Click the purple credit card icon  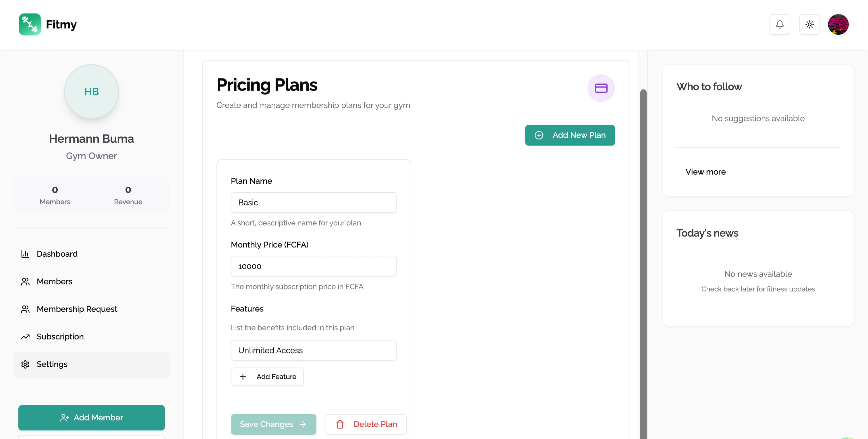[x=601, y=88]
